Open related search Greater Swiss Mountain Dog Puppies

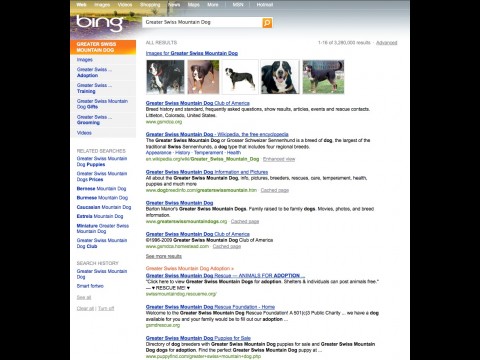click(102, 161)
